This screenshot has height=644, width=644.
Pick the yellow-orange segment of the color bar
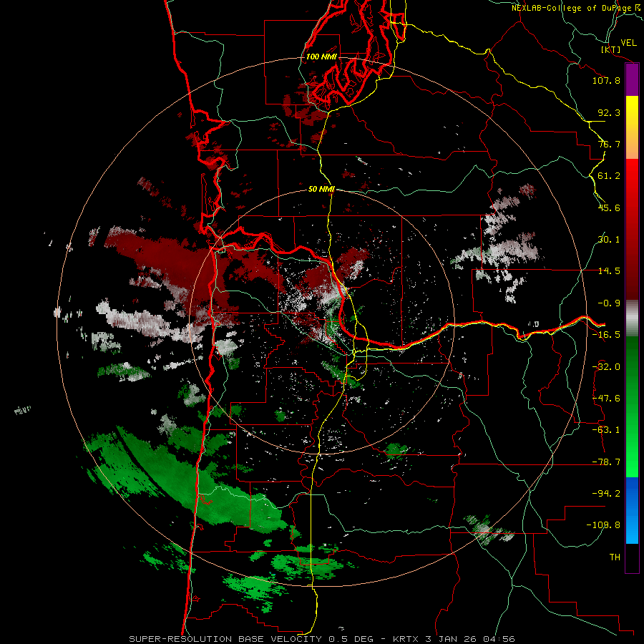pos(632,127)
